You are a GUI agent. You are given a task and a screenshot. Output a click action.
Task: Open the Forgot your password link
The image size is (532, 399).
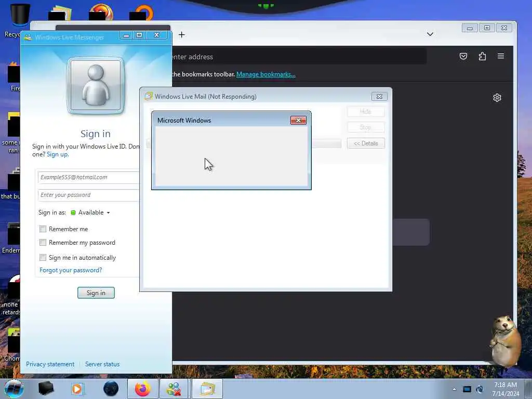click(x=71, y=270)
